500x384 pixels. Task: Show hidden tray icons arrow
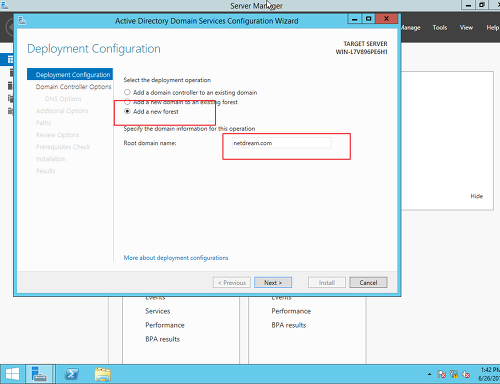pos(429,374)
